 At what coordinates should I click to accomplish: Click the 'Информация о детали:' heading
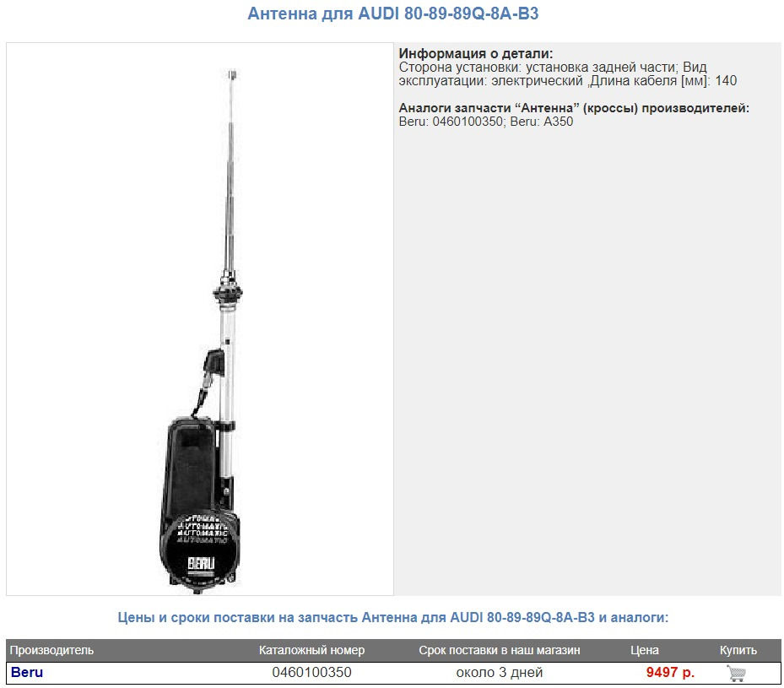click(x=475, y=53)
